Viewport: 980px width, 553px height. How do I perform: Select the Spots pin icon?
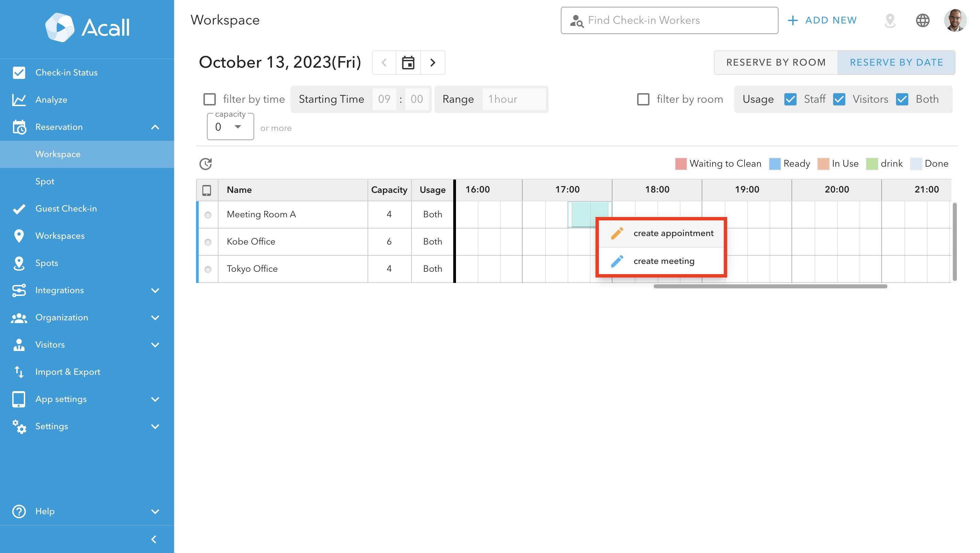click(19, 263)
